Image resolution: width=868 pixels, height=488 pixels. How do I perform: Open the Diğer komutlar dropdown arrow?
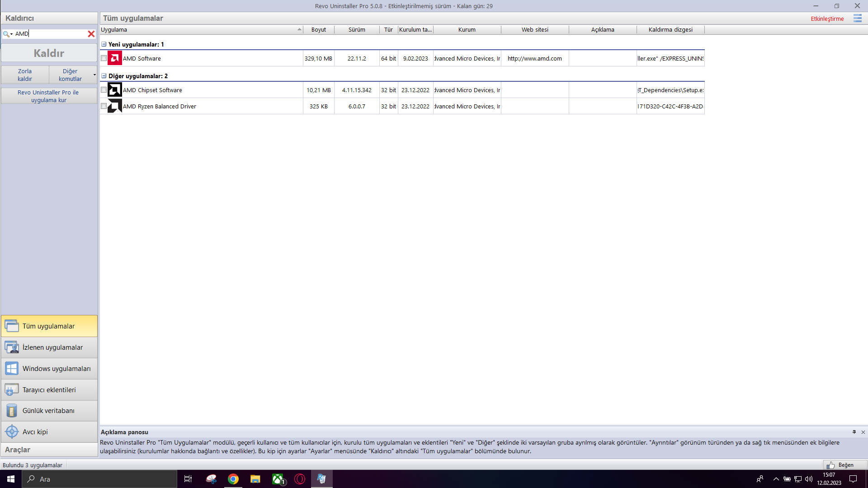pos(94,75)
